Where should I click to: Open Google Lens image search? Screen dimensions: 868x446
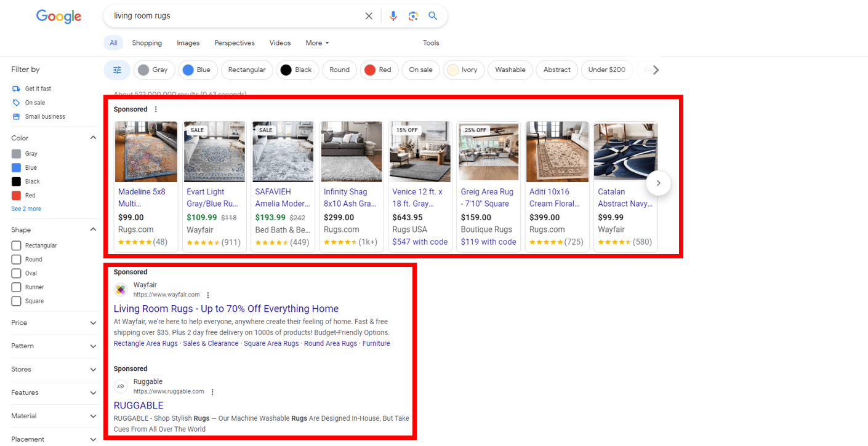[413, 16]
